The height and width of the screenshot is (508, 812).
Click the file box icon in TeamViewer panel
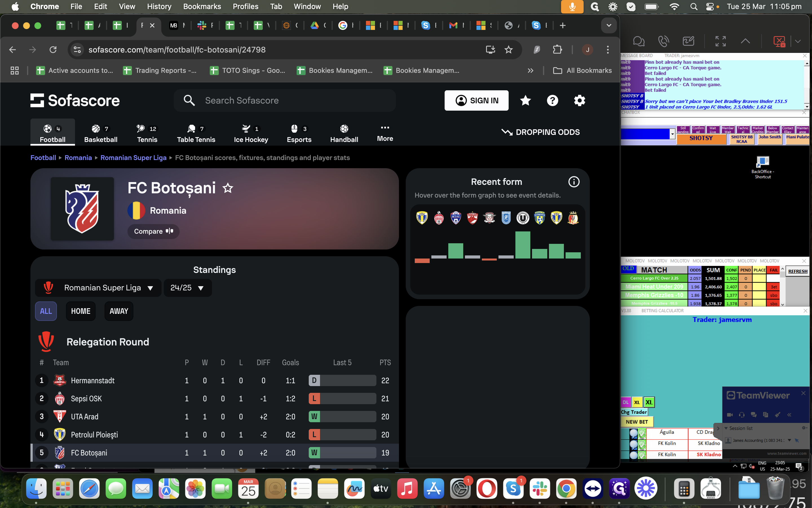tap(765, 415)
